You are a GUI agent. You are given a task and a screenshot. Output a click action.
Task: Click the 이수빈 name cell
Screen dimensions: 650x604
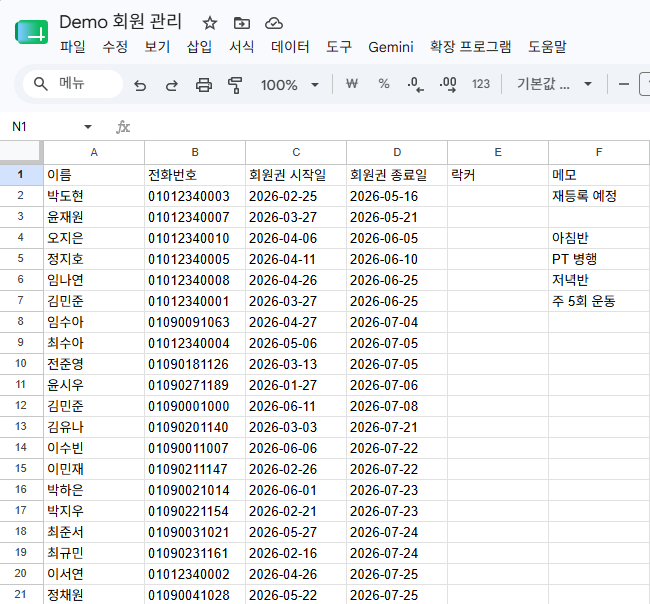(x=94, y=448)
